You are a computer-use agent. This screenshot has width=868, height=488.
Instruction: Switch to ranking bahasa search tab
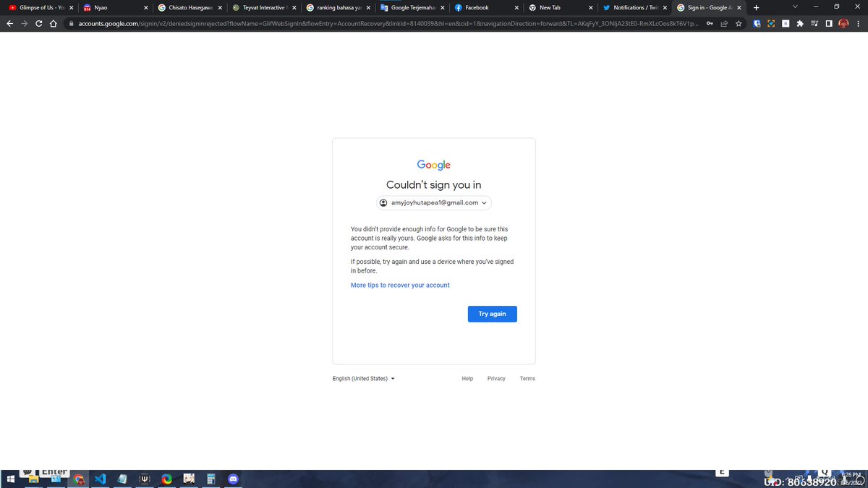tap(338, 7)
